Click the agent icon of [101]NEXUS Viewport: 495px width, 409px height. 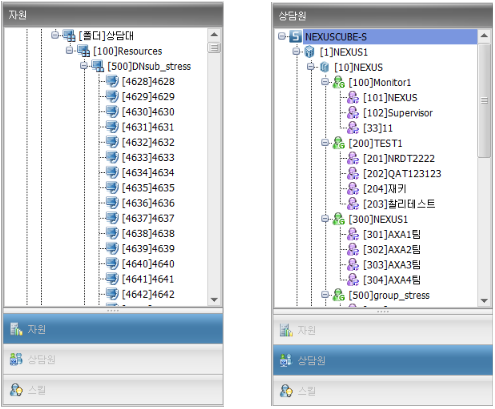[x=353, y=97]
